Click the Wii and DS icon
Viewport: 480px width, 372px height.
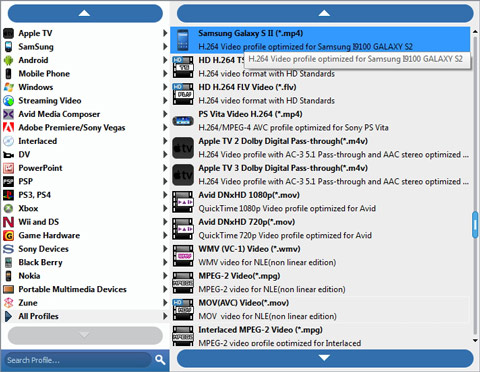[x=8, y=222]
